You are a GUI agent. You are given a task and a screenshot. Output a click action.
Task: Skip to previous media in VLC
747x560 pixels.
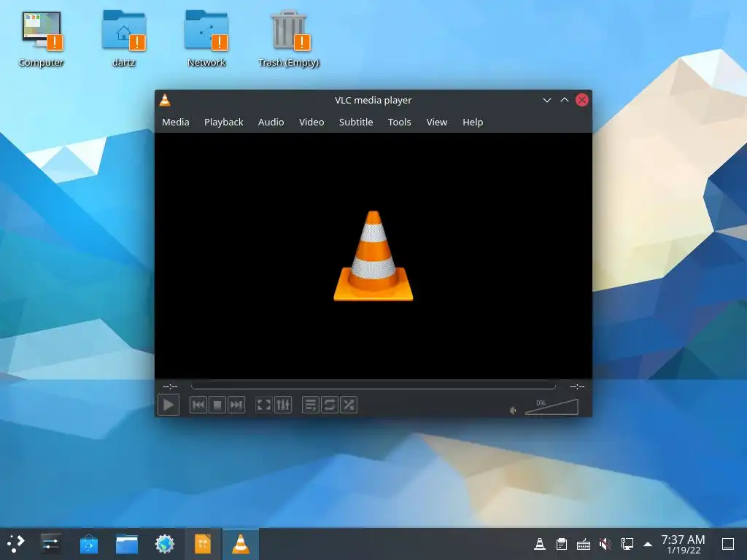198,405
